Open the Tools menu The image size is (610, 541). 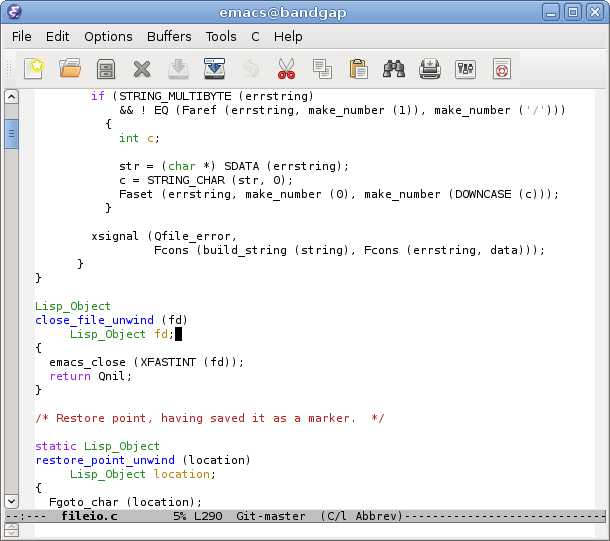point(221,37)
